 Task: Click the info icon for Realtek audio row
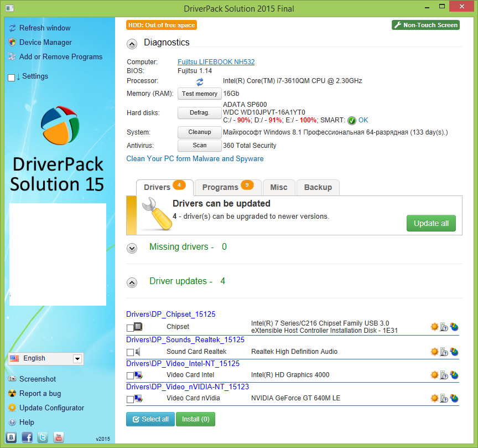(x=444, y=352)
